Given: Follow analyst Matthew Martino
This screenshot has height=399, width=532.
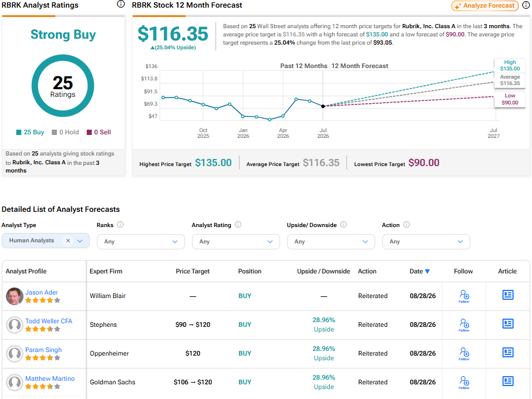Looking at the screenshot, I should point(464,383).
